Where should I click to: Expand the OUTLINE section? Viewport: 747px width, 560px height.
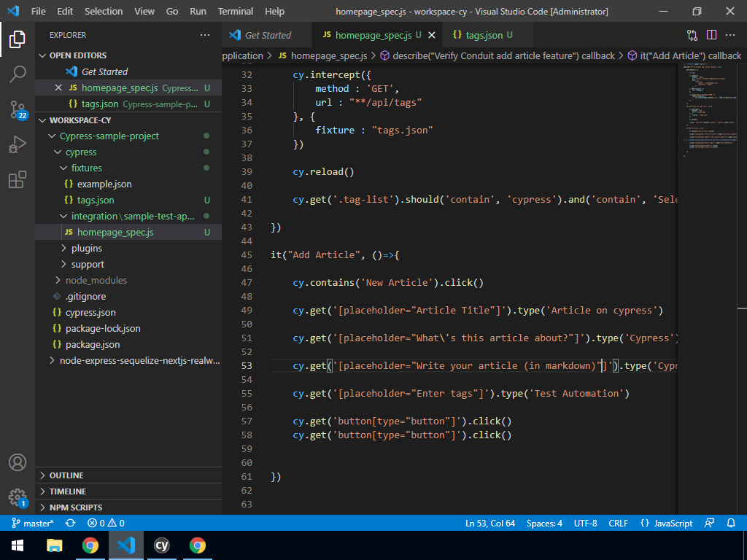(x=66, y=475)
